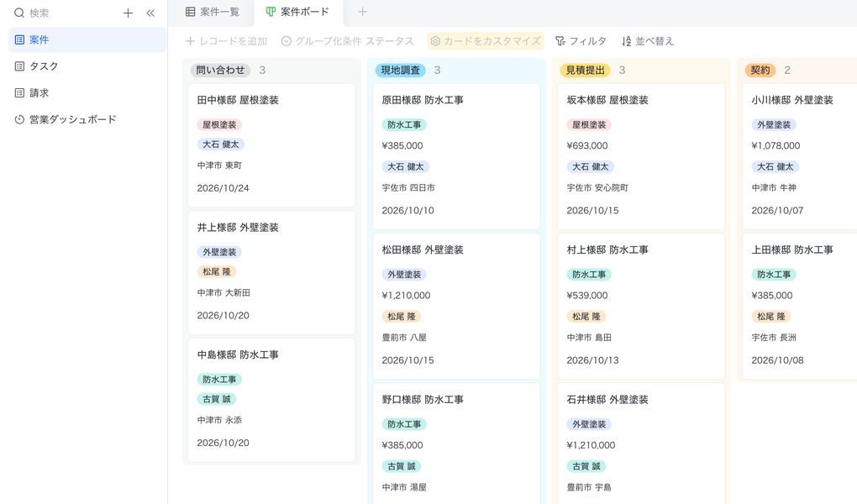Click the 案件 table icon in sidebar
The height and width of the screenshot is (504, 857).
pos(19,40)
